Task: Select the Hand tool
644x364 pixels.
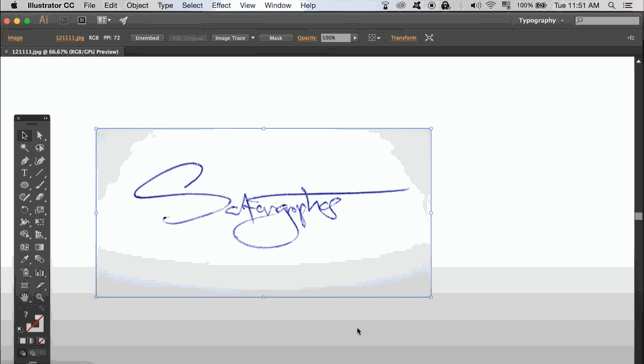Action: [25, 297]
